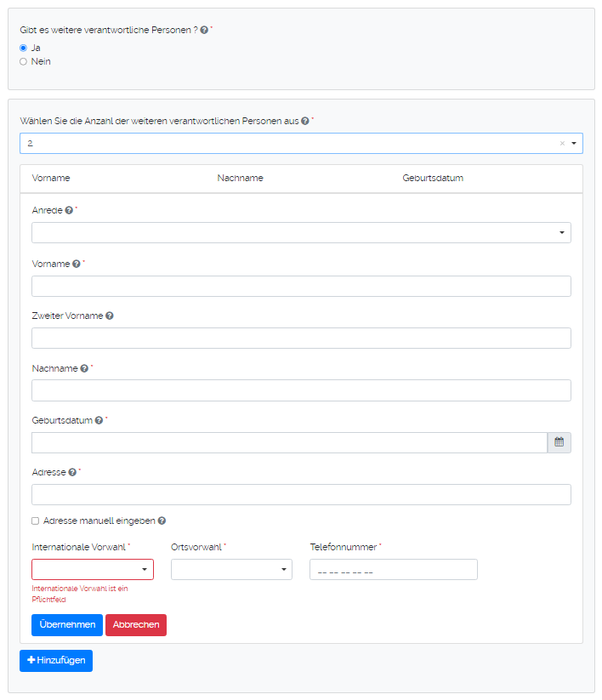
Task: Open the Anrede dropdown
Action: coord(301,233)
